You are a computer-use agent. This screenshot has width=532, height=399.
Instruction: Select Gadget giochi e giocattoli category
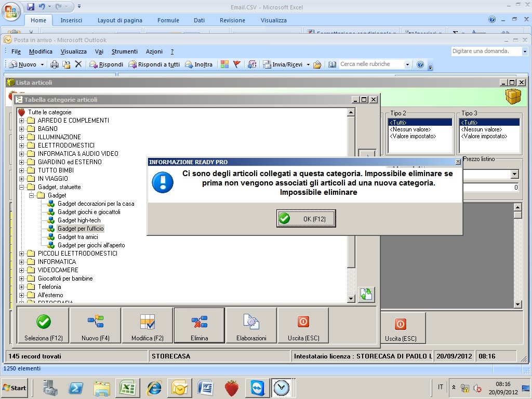(x=89, y=212)
